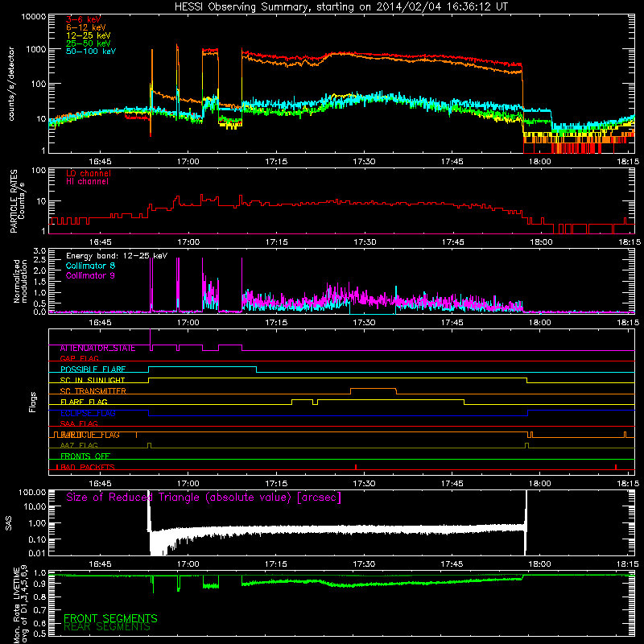Select the orange 6-12 keV legend label
644x644 pixels.
(86, 27)
